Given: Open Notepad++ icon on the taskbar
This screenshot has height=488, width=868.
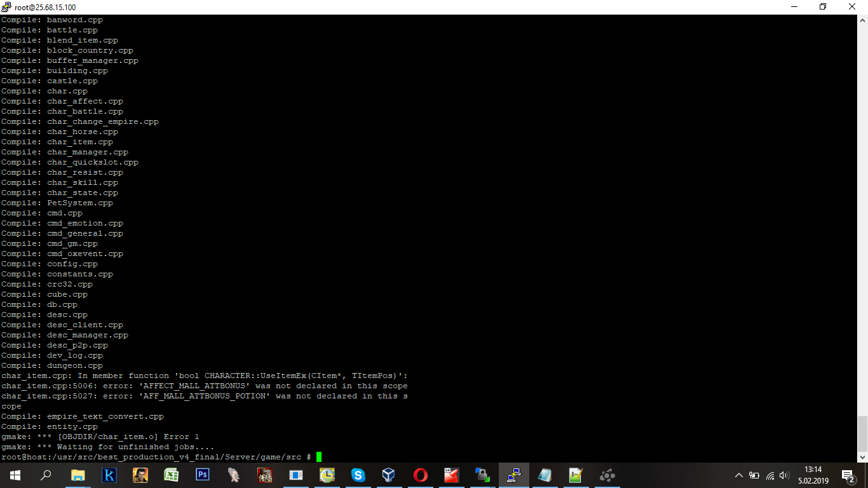Looking at the screenshot, I should (x=576, y=475).
